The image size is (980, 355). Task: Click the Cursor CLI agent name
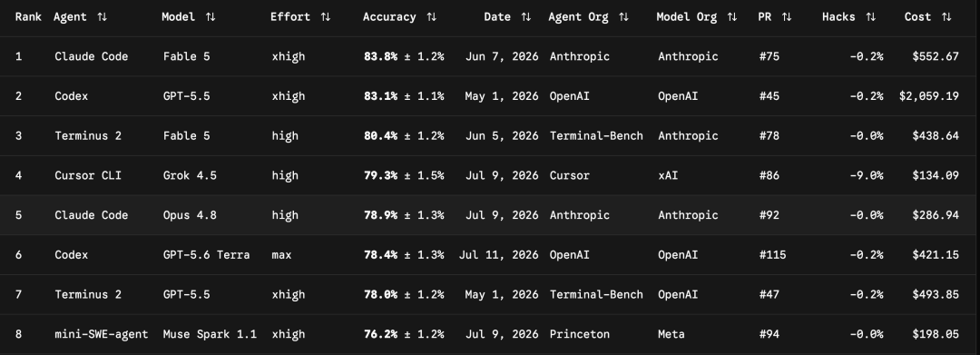tap(87, 175)
